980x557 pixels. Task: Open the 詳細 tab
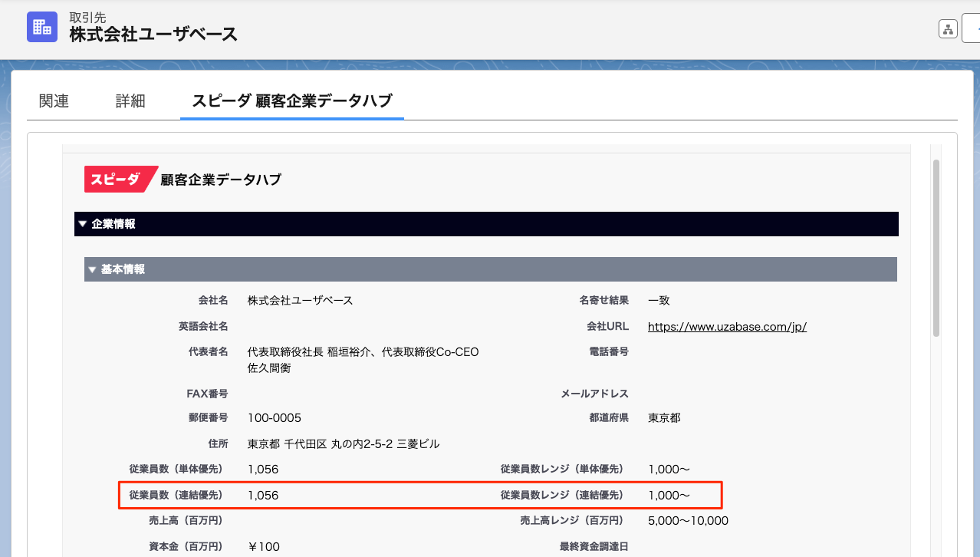pos(130,101)
